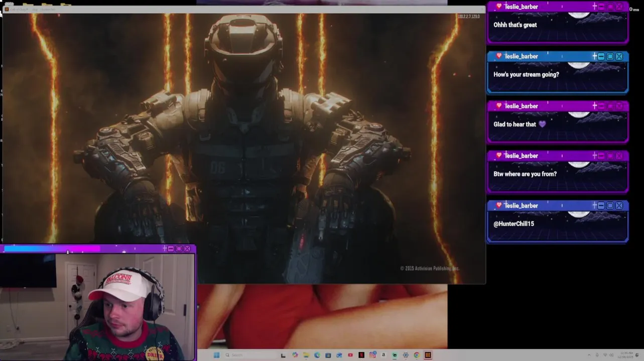Viewport: 644px width, 361px height.
Task: Open YouTube from the taskbar
Action: pyautogui.click(x=350, y=355)
